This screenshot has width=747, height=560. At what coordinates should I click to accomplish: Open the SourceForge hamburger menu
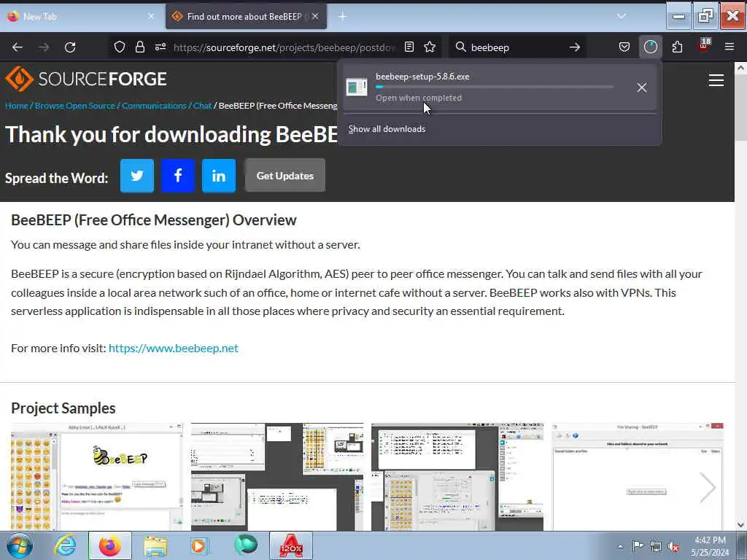tap(716, 80)
